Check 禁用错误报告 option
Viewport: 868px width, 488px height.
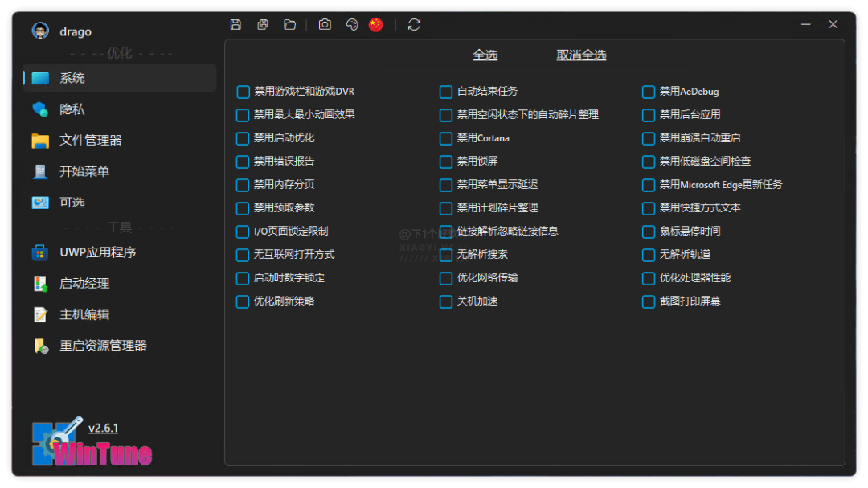(x=243, y=162)
